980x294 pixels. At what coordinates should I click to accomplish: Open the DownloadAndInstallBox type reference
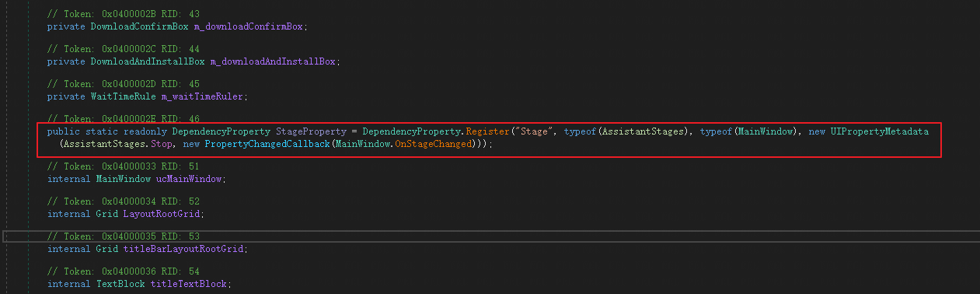[147, 61]
